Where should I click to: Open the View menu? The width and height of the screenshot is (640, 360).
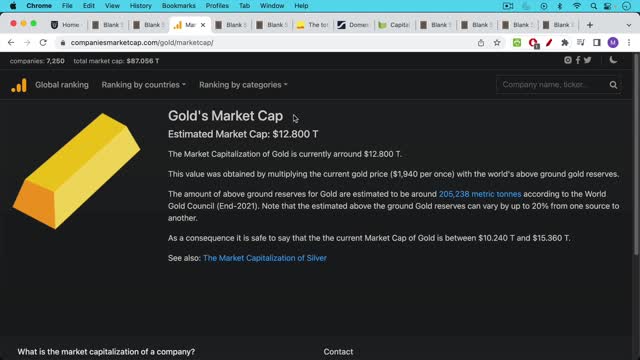click(x=112, y=6)
